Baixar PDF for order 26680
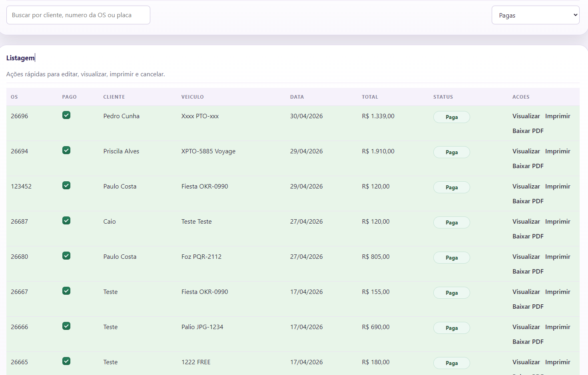Viewport: 588px width, 375px height. pyautogui.click(x=528, y=272)
